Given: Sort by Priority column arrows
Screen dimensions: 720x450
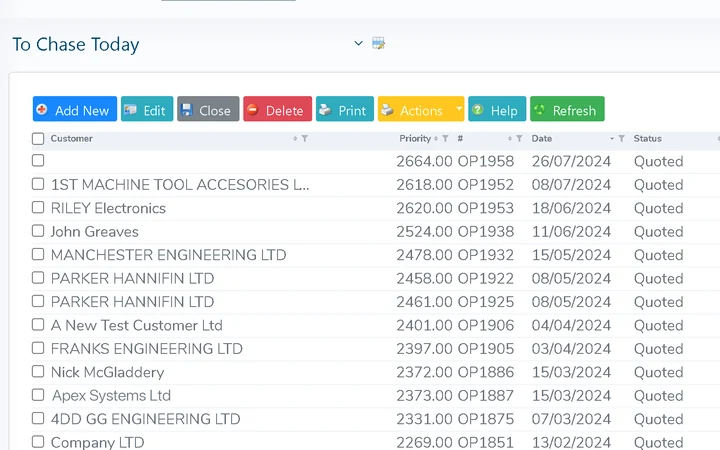Looking at the screenshot, I should click(x=436, y=138).
